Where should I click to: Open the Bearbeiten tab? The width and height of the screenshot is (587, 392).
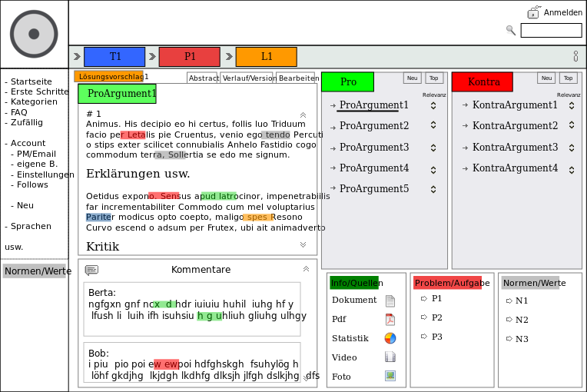296,78
